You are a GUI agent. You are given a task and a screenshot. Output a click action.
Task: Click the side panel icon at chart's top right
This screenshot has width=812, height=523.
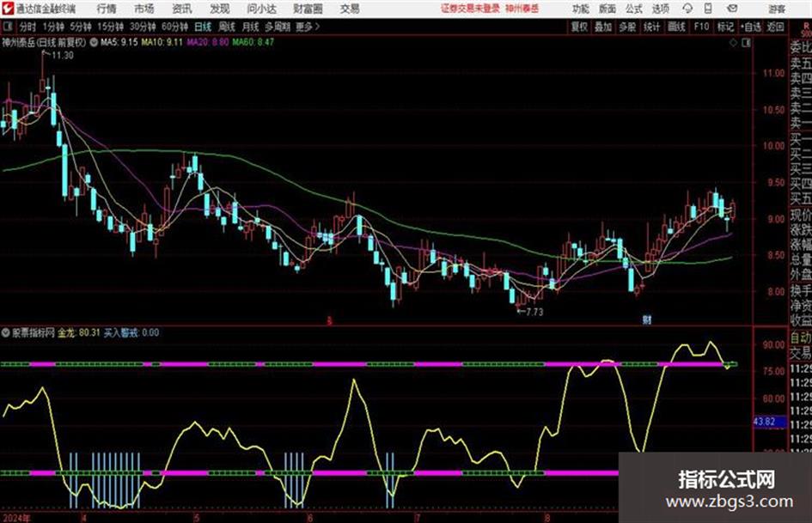(x=746, y=43)
